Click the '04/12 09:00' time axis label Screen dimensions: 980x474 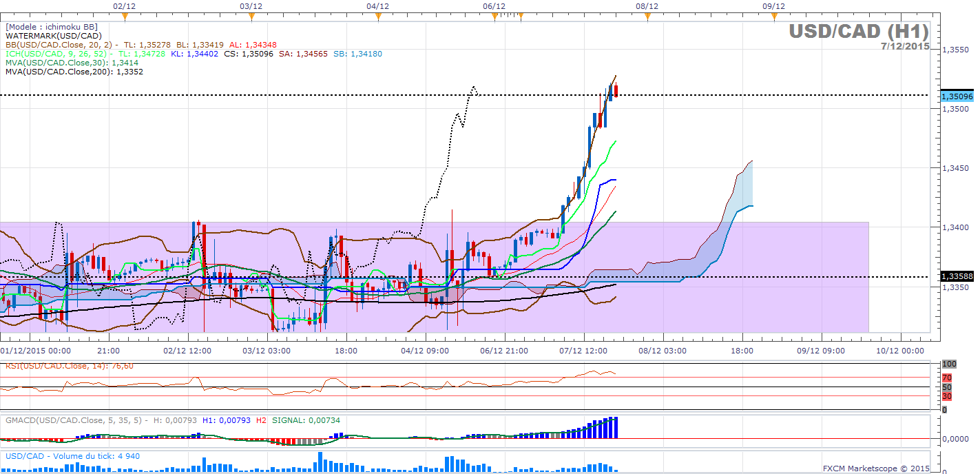tap(425, 350)
